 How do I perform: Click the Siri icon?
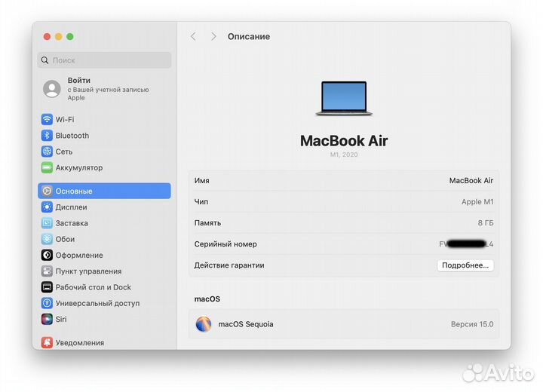(x=47, y=319)
